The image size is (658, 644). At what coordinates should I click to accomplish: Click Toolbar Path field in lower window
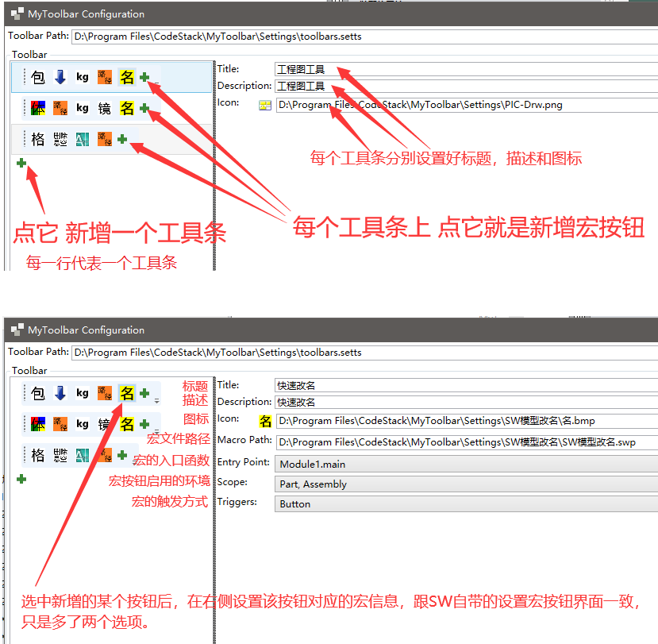(364, 353)
